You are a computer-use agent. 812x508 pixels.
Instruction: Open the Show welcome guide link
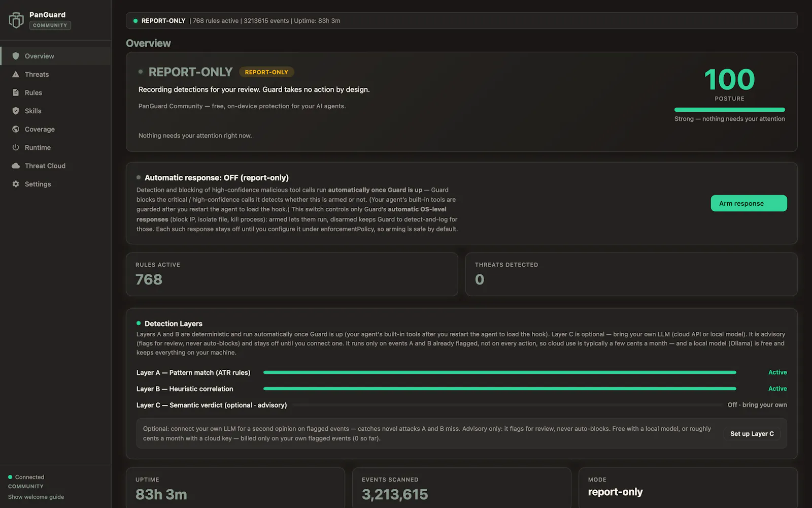pos(36,497)
